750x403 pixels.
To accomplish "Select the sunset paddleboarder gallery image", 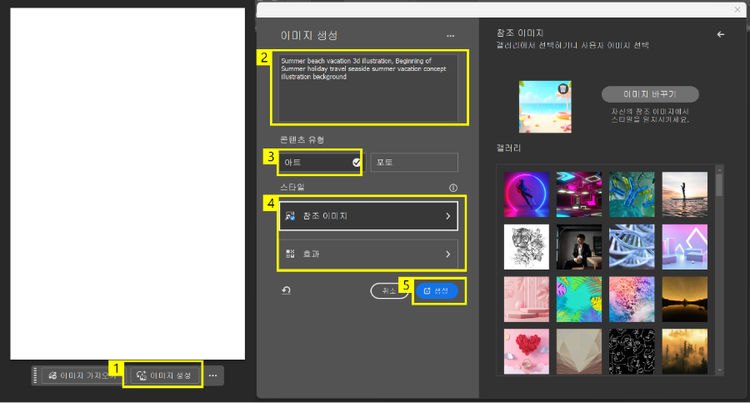I will 684,195.
